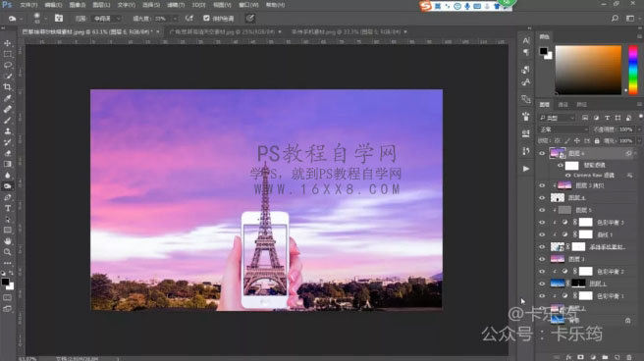Image resolution: width=644 pixels, height=361 pixels.
Task: Toggle the 保护色调 checkbox
Action: tap(206, 18)
